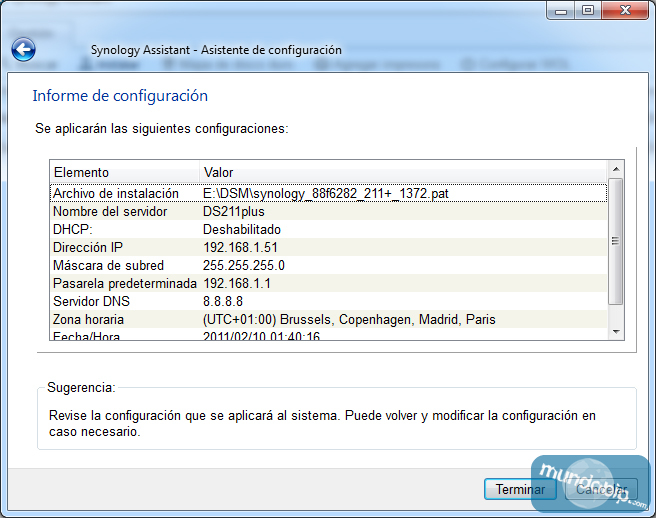Viewport: 656px width, 518px height.
Task: Click the value 192.168.1.51
Action: tap(240, 247)
